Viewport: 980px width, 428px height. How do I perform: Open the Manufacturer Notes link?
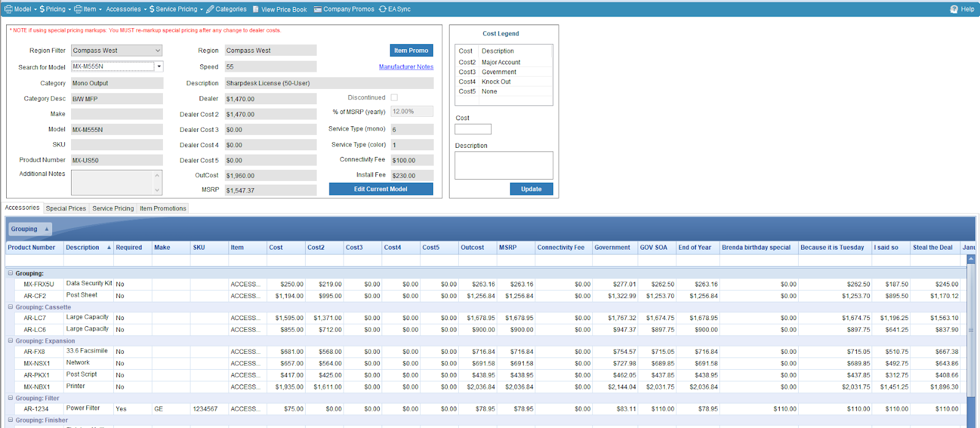(406, 67)
